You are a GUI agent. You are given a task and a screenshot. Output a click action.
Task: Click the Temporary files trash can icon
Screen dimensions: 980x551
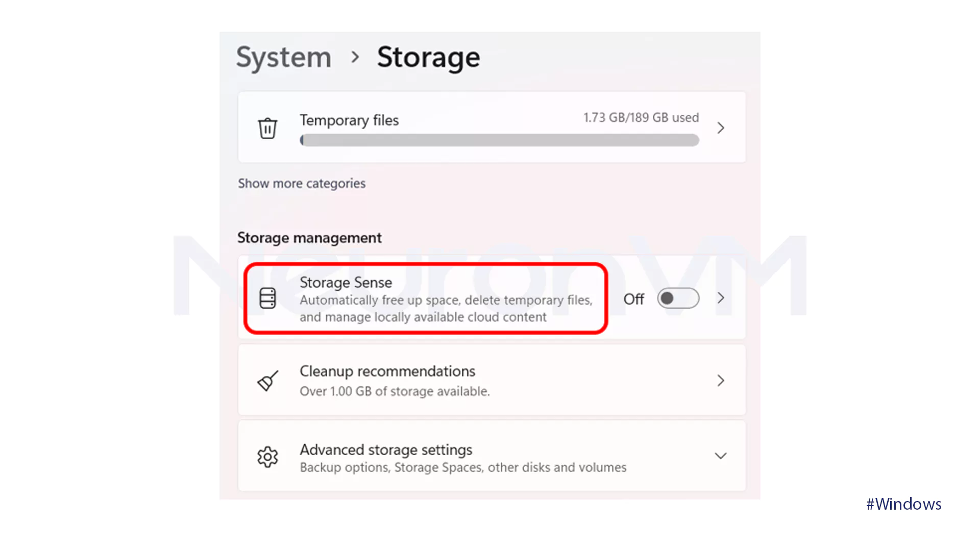tap(267, 128)
